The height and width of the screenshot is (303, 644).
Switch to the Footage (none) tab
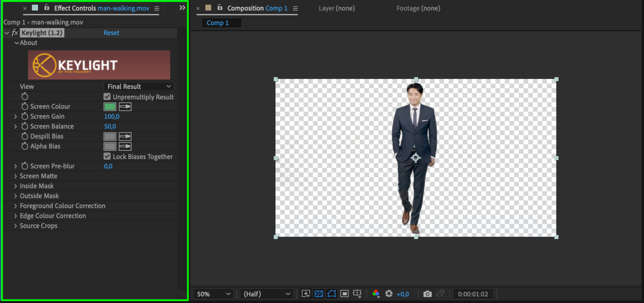pos(418,8)
